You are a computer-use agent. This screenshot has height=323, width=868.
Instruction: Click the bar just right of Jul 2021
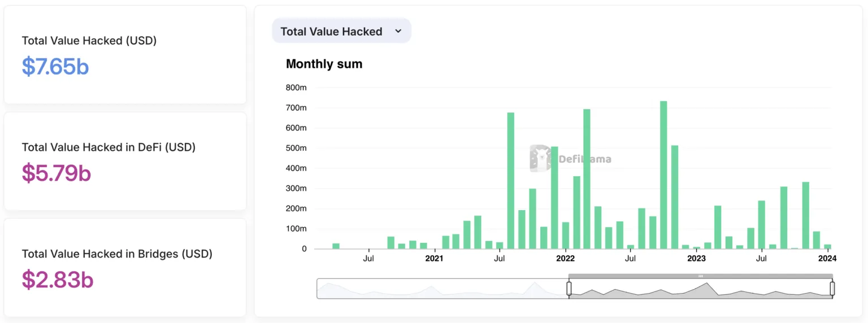511,181
